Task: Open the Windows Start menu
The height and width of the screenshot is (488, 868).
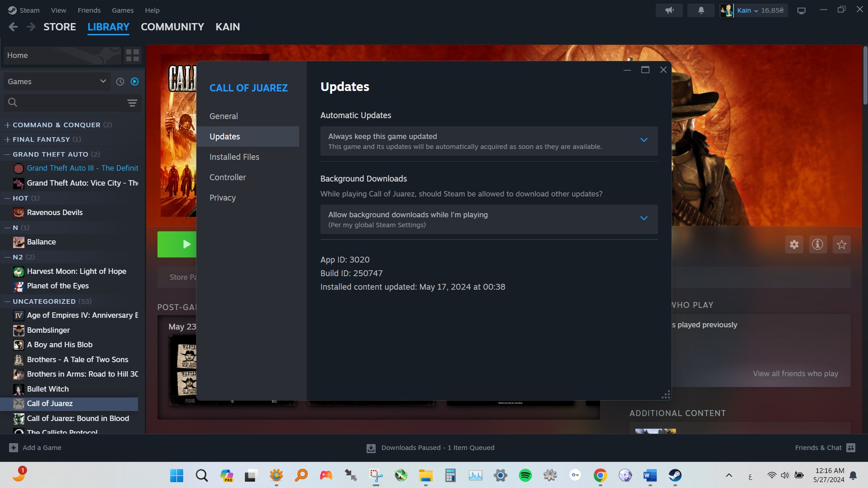Action: coord(176,475)
